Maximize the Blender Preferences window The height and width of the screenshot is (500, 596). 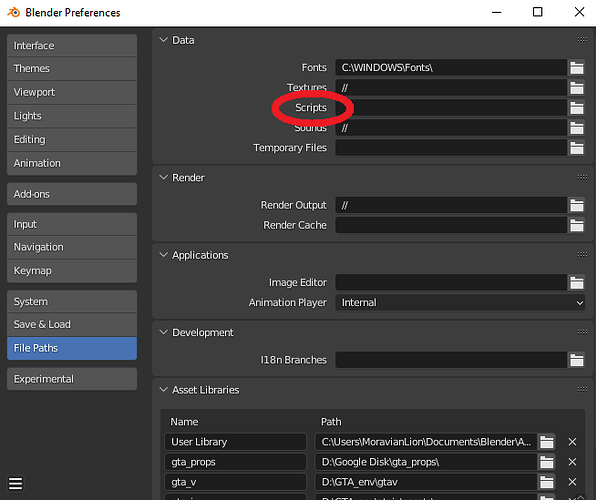537,12
